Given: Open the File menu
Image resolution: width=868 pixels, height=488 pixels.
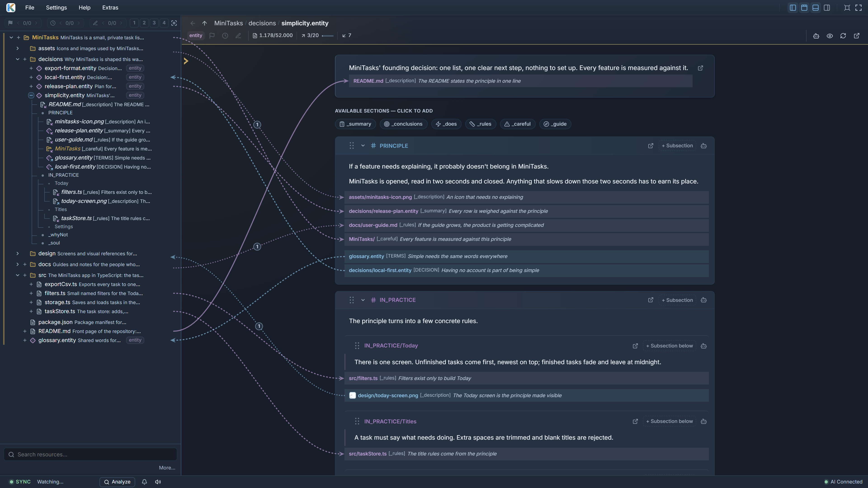Looking at the screenshot, I should (30, 7).
